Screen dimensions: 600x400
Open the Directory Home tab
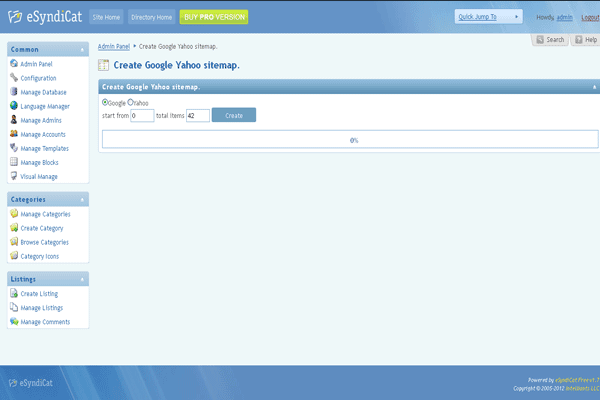point(151,17)
